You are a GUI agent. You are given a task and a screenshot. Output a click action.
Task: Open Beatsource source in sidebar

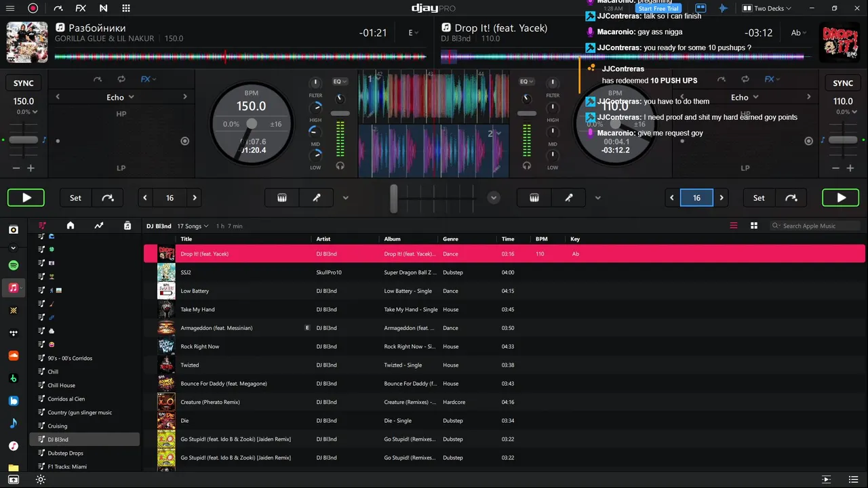click(x=13, y=401)
